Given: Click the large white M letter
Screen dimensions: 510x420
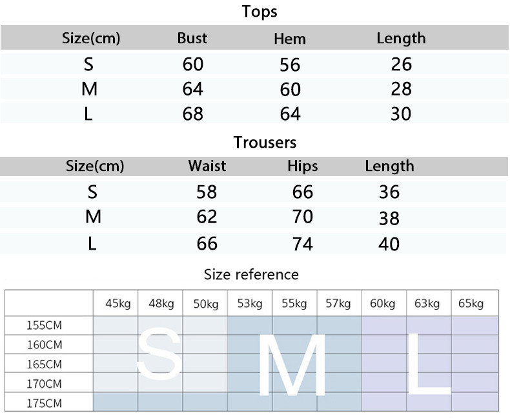Looking at the screenshot, I should tap(292, 365).
